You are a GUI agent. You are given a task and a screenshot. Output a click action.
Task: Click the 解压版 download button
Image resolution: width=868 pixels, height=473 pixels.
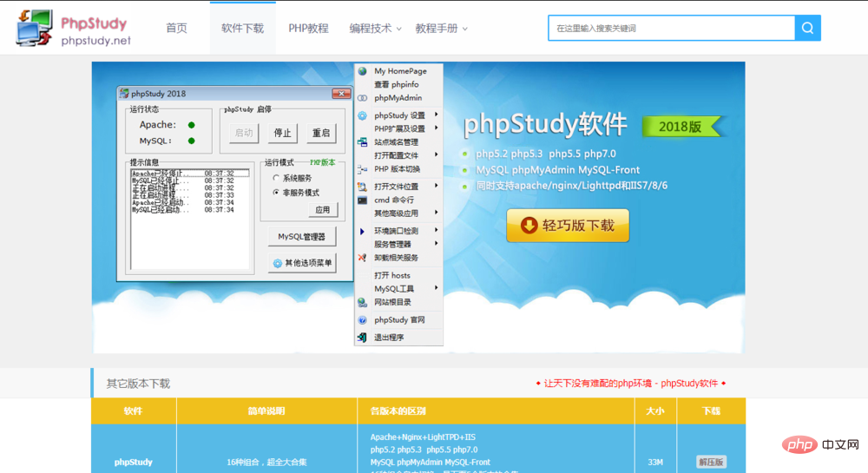click(712, 462)
